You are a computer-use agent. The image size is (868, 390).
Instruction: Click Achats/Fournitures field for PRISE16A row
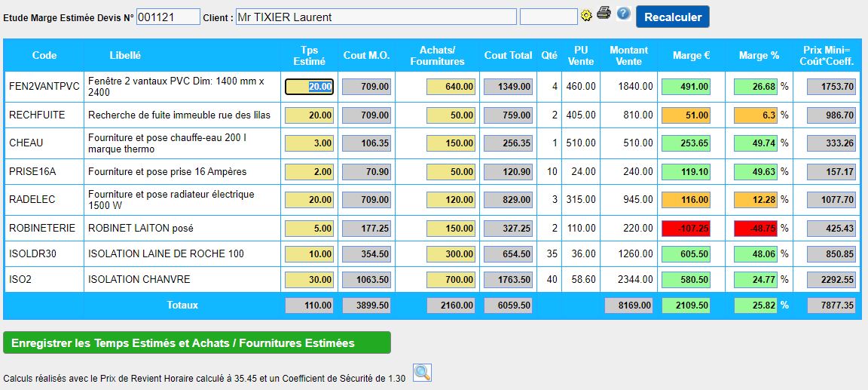coord(451,172)
